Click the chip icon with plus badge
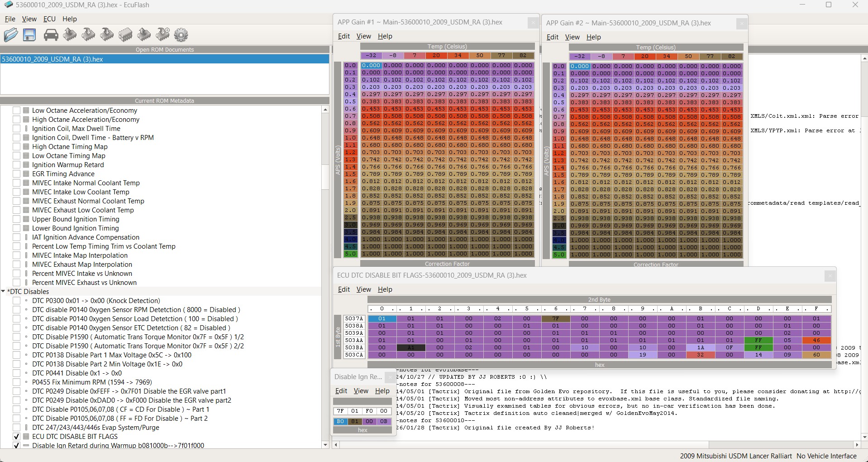This screenshot has width=868, height=462. (162, 34)
